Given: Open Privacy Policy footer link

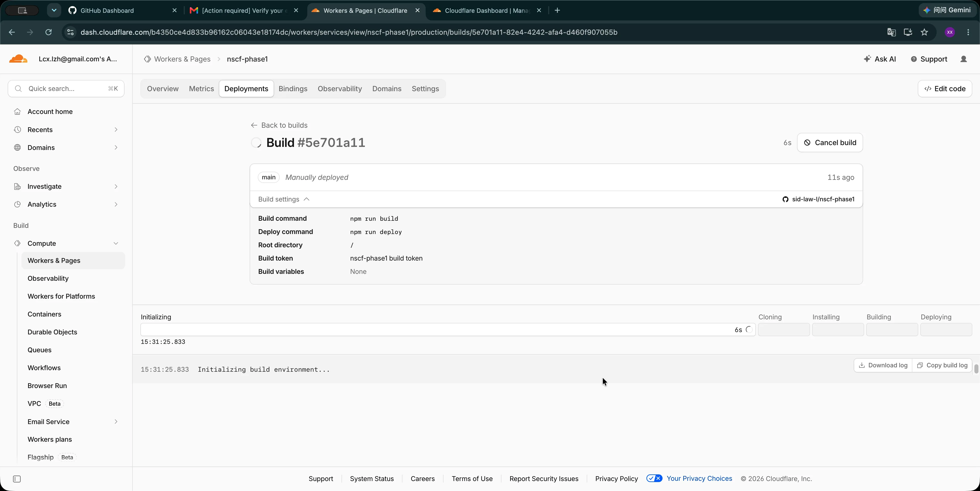Looking at the screenshot, I should pyautogui.click(x=616, y=479).
